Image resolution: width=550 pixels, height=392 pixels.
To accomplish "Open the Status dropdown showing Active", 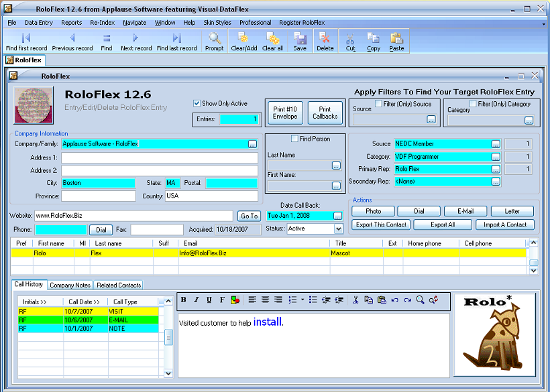I will 338,228.
